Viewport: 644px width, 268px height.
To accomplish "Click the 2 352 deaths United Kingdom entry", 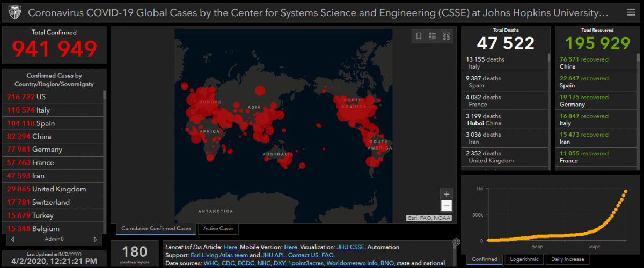I will coord(504,157).
